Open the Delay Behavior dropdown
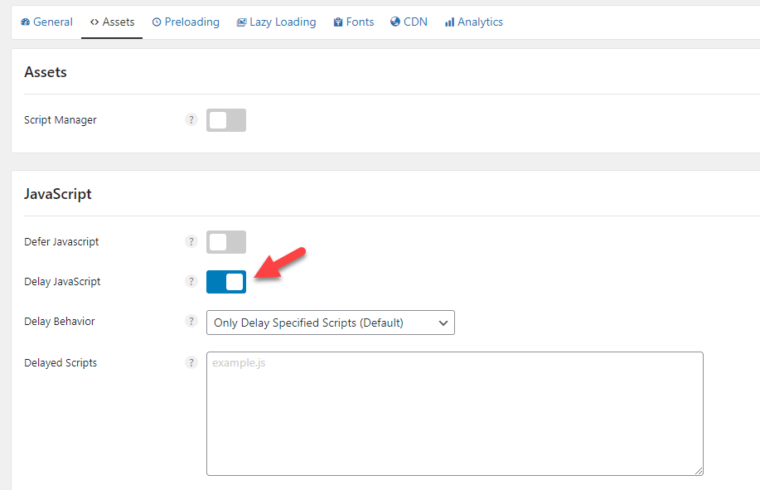Screen dimensions: 760x490 pyautogui.click(x=330, y=323)
